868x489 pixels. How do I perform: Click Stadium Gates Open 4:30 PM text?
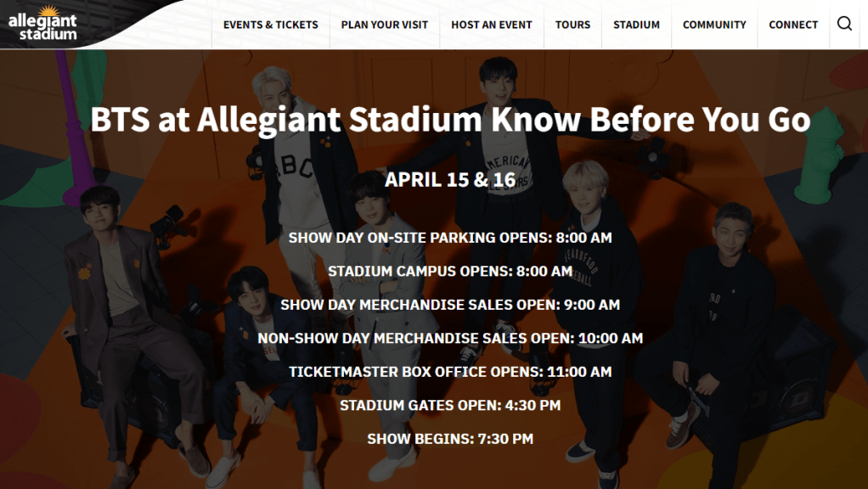(x=450, y=405)
